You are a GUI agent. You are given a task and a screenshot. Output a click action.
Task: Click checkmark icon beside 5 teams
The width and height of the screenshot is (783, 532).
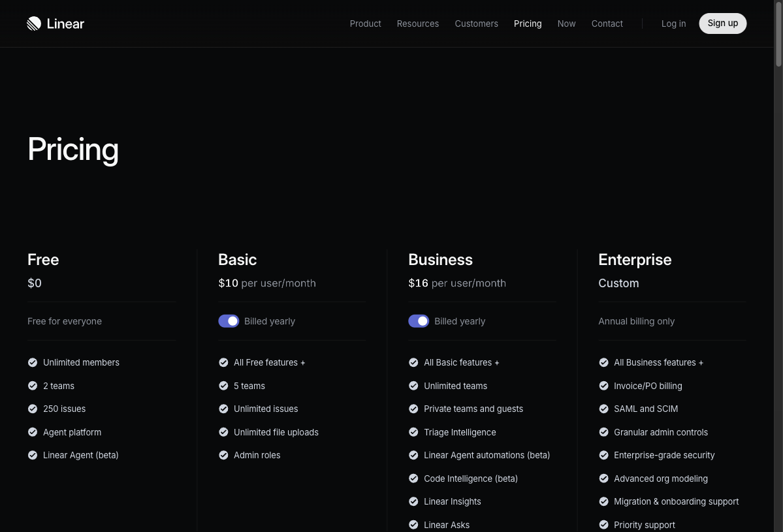(x=223, y=386)
